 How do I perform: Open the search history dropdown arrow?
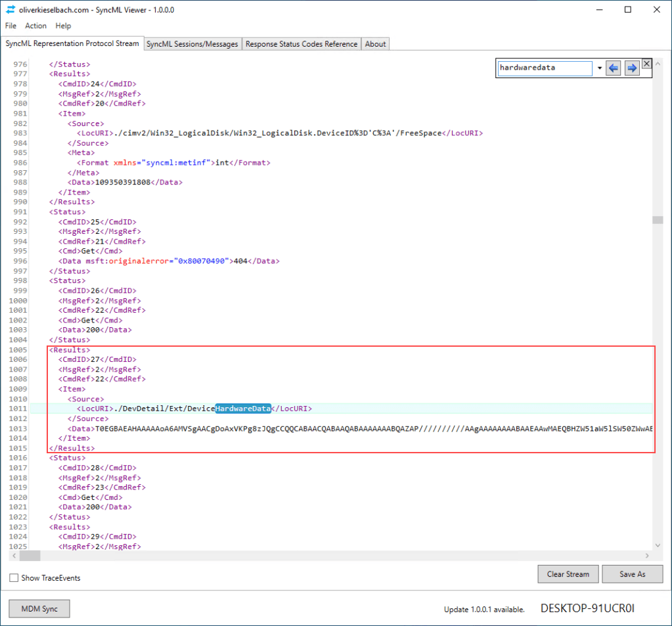click(600, 68)
